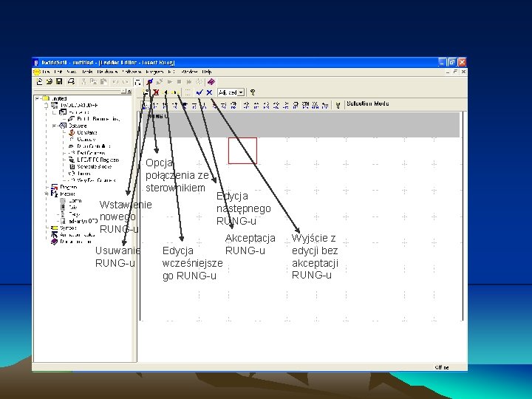Screen dimensions: 532x399
Task: Select Schedule Blocks tree item
Action: (94, 166)
